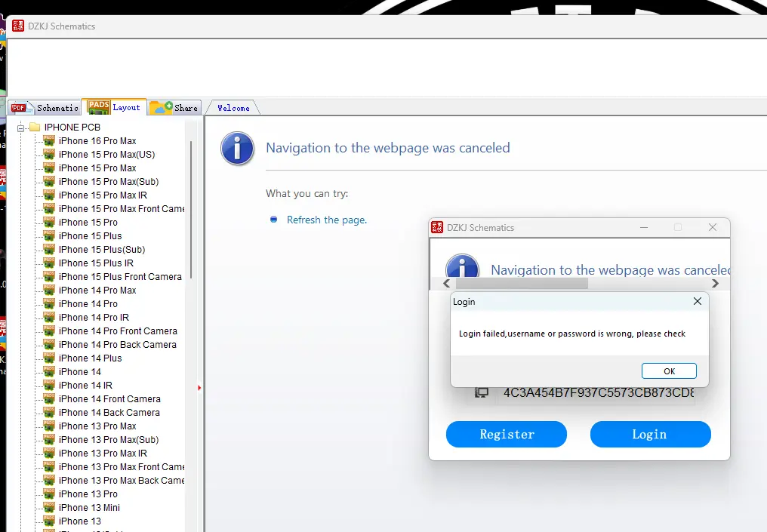Click the iPhone 15 Pro Max IR board icon

49,195
